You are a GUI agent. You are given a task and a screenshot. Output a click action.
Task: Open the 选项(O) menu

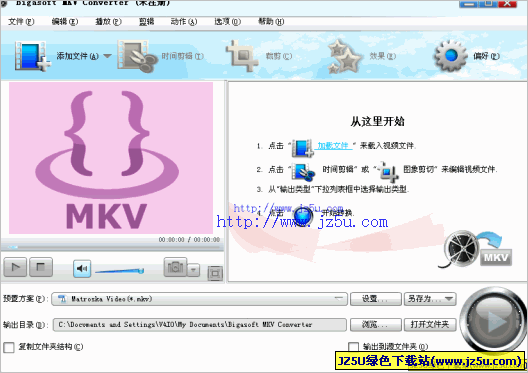(227, 22)
